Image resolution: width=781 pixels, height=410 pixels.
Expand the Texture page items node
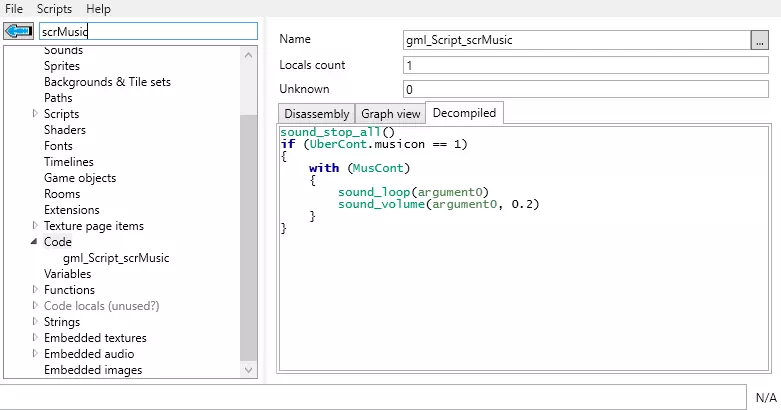pos(35,226)
